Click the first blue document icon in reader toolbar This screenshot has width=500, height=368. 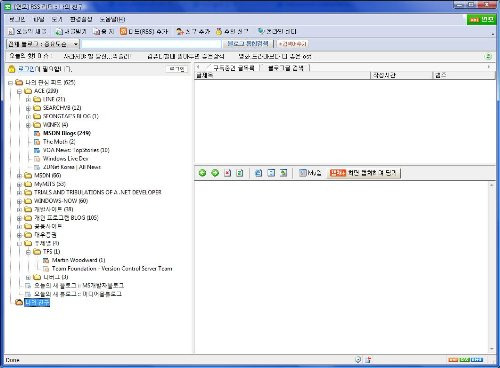259,173
